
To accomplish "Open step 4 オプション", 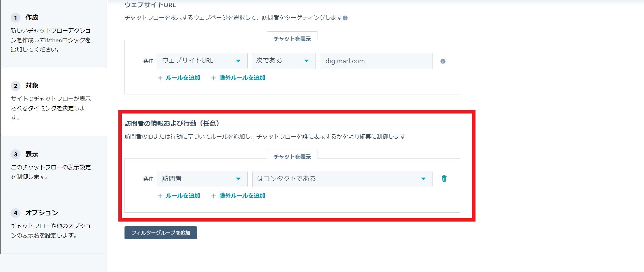I will (53, 224).
